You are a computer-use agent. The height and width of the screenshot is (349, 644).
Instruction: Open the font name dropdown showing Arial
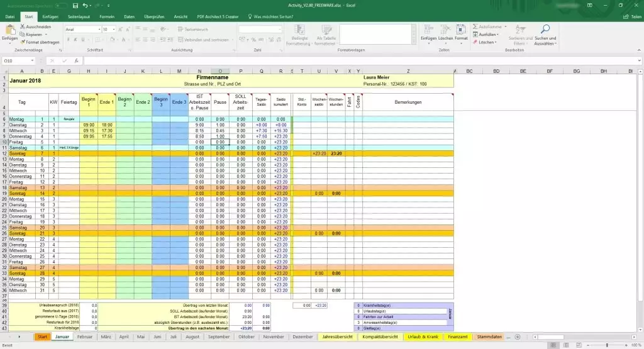tap(98, 30)
